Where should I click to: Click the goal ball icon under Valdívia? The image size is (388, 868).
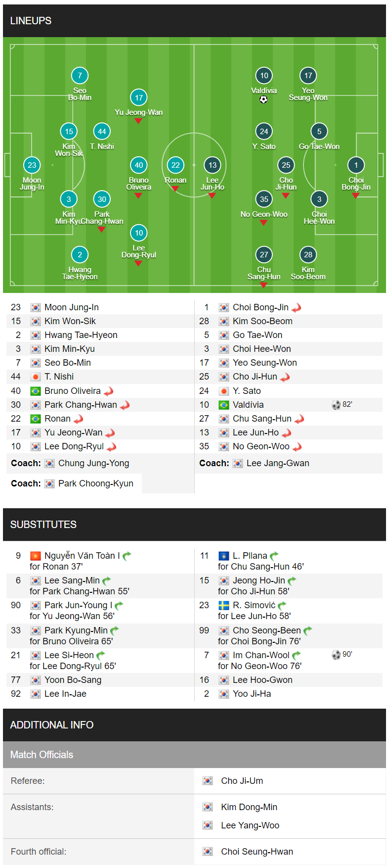pyautogui.click(x=263, y=99)
